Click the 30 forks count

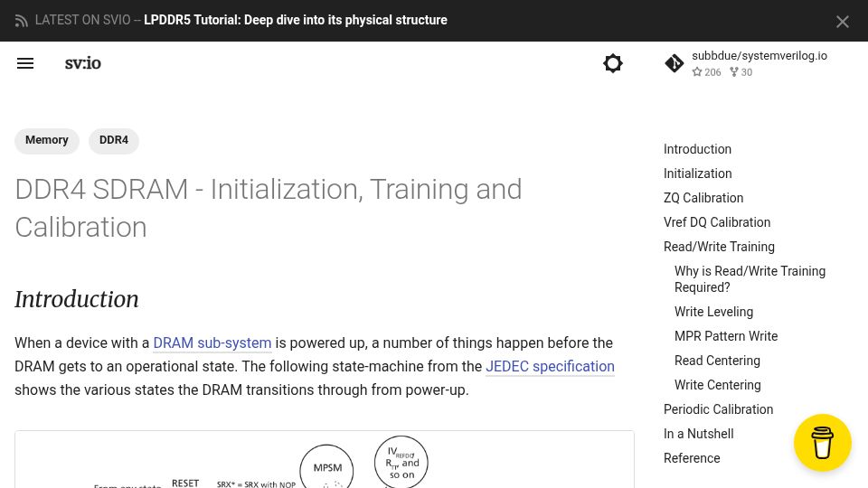point(741,72)
